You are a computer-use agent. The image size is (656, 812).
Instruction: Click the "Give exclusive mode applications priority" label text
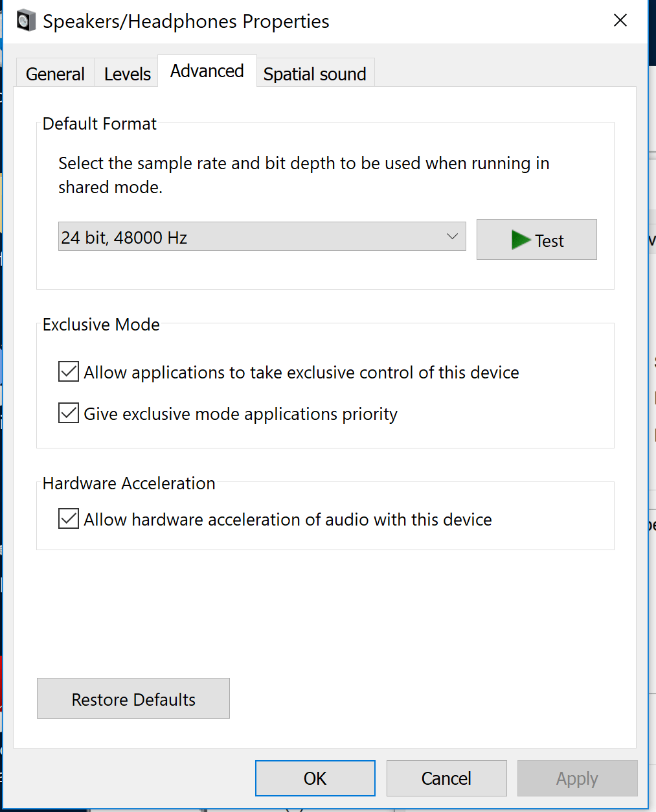tap(240, 414)
